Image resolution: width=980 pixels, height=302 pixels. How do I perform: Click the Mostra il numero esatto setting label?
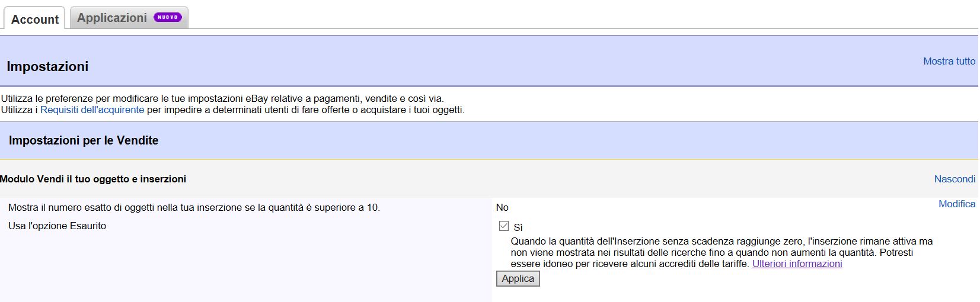coord(194,207)
